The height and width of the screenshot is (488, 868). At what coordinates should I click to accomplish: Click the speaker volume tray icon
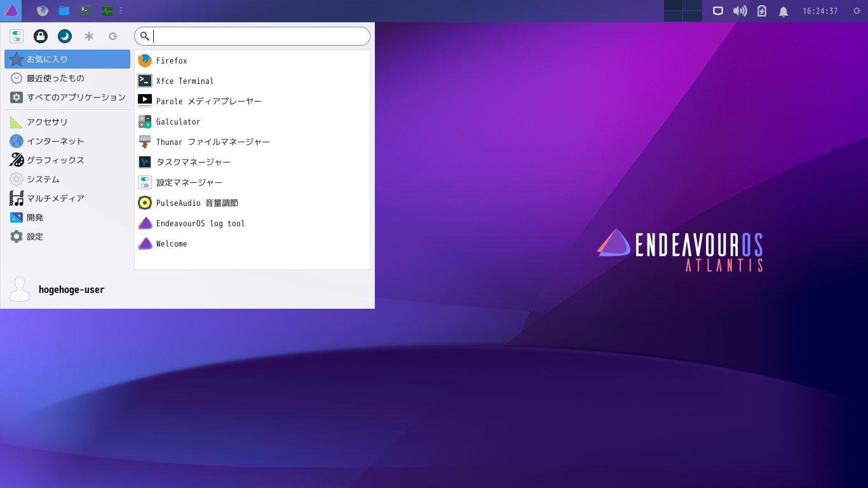(740, 11)
